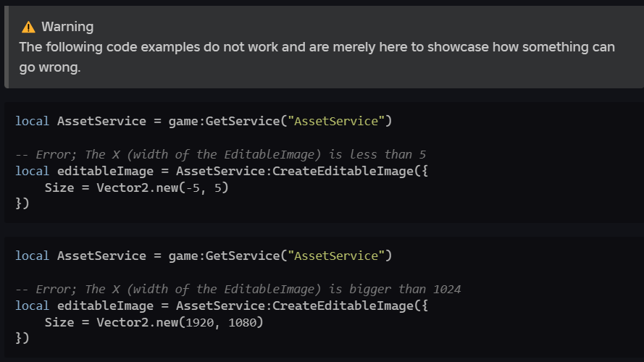Click the yellow warning triangle icon
This screenshot has height=362, width=644.
point(28,28)
